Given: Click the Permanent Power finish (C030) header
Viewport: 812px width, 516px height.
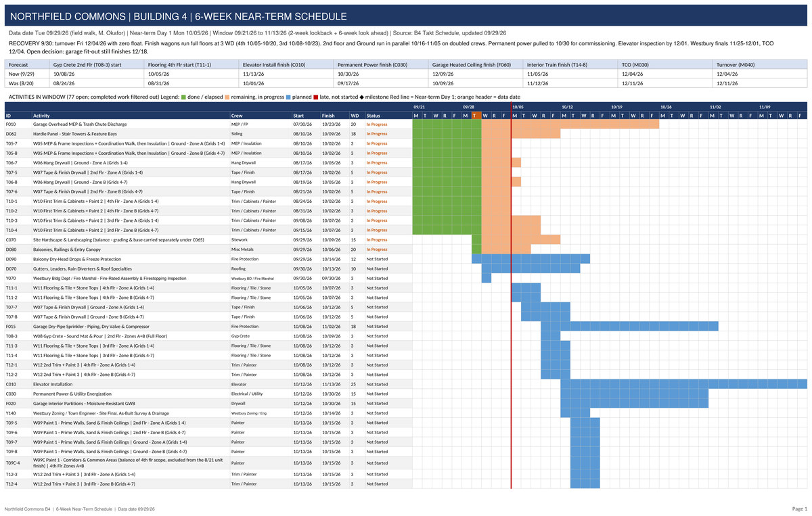Looking at the screenshot, I should 382,64.
